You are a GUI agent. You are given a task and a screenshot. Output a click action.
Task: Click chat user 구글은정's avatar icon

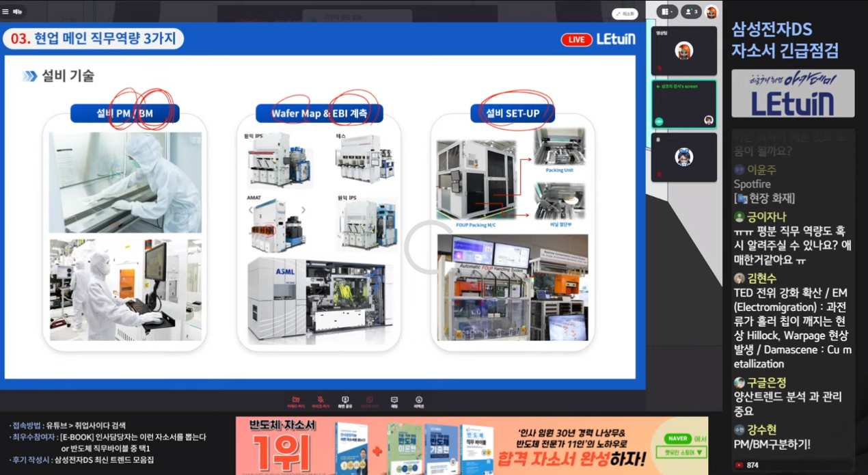point(739,383)
